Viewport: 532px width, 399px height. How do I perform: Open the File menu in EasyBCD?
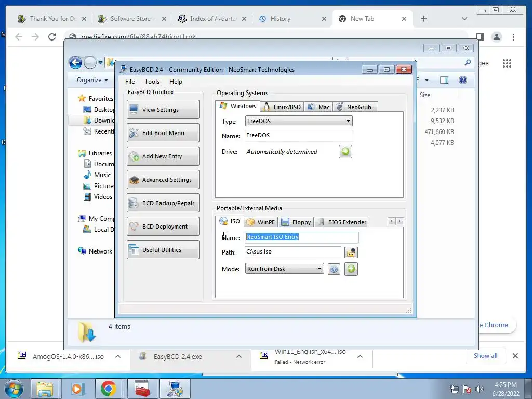pyautogui.click(x=129, y=82)
